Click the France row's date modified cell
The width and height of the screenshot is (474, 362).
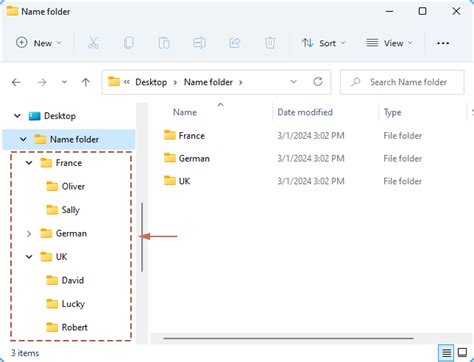pos(311,136)
